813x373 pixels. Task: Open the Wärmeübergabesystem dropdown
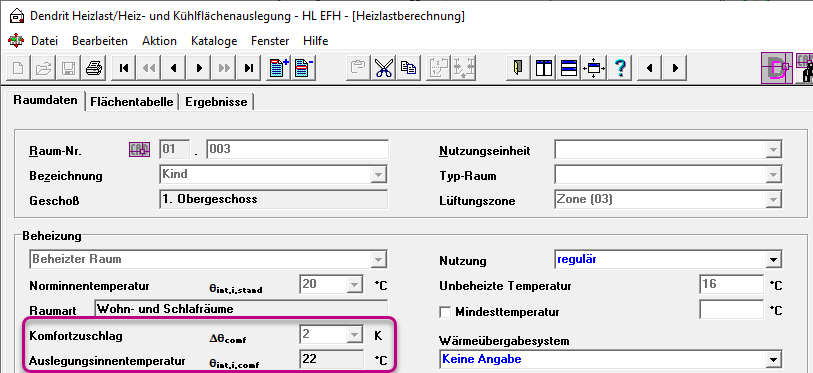774,359
